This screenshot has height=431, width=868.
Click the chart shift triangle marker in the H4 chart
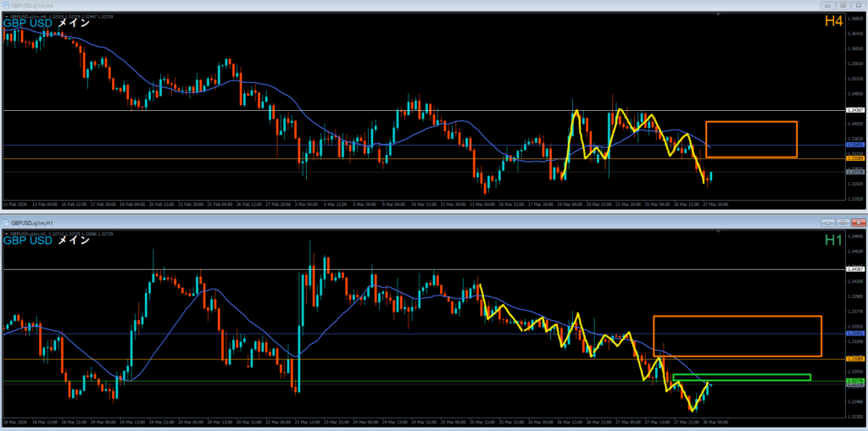tap(719, 15)
